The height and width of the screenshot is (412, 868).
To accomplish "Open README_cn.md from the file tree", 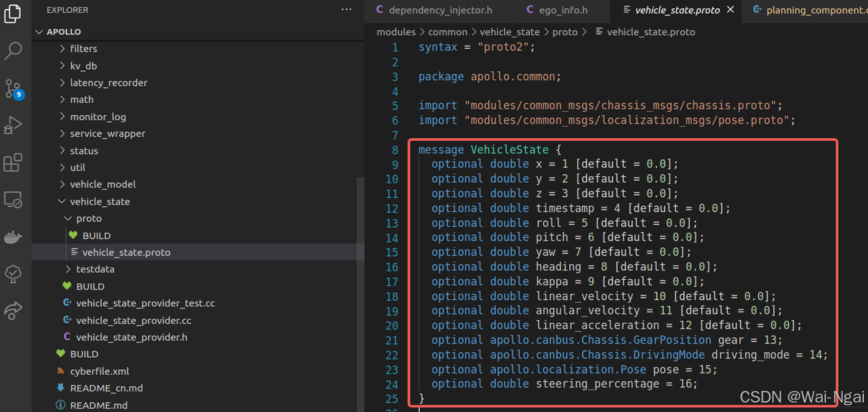I will (x=105, y=388).
